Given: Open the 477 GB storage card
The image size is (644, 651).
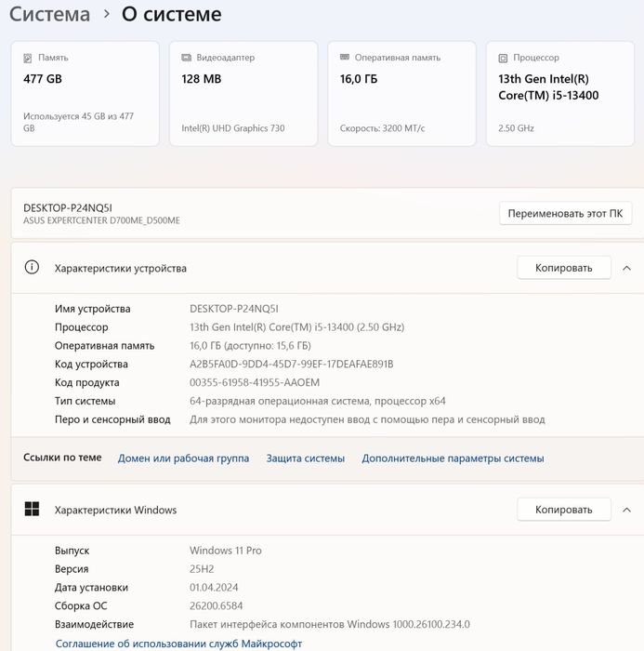Looking at the screenshot, I should pos(85,94).
